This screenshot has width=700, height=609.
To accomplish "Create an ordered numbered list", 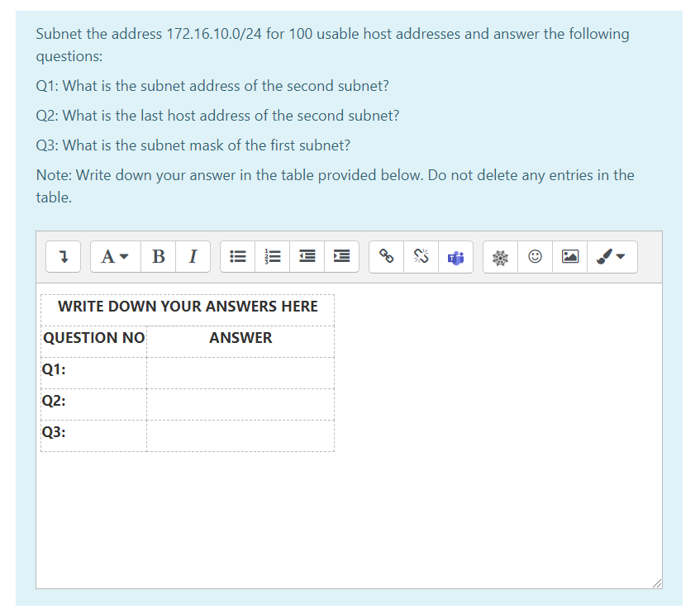I will 272,257.
